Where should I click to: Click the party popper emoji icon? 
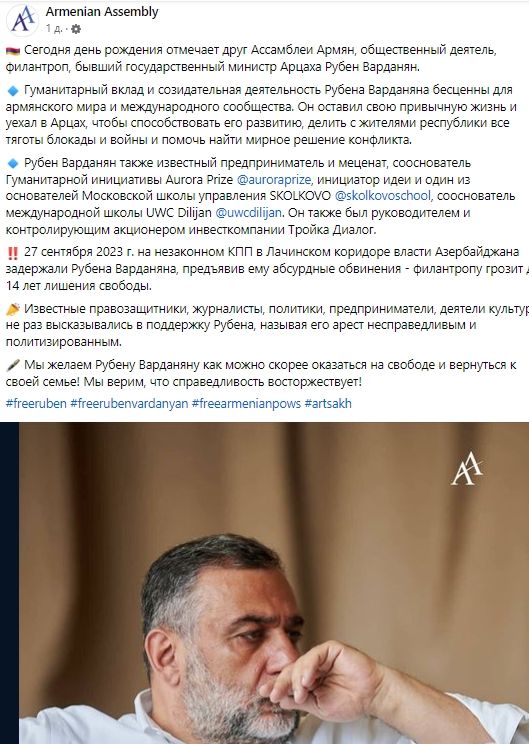click(x=13, y=309)
